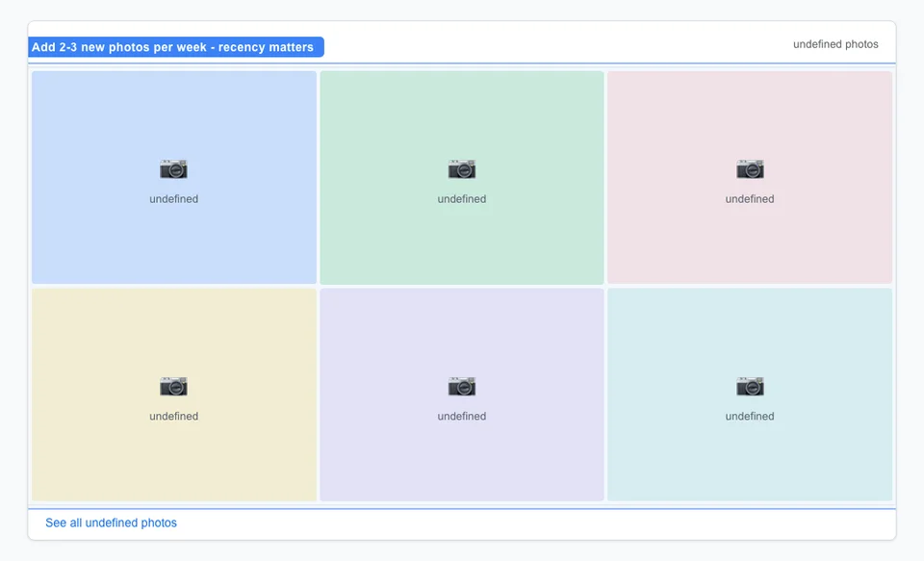Follow the 'See all undefined photos' link
924x561 pixels.
click(x=111, y=523)
